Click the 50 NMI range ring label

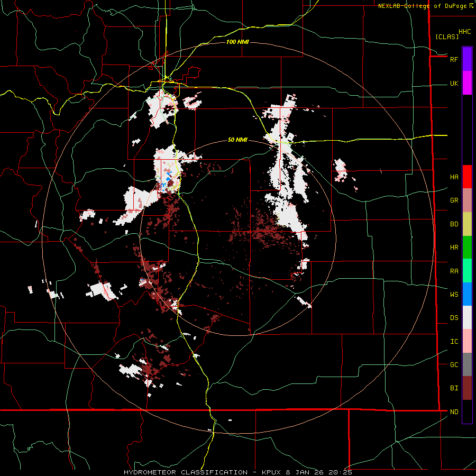pyautogui.click(x=237, y=140)
